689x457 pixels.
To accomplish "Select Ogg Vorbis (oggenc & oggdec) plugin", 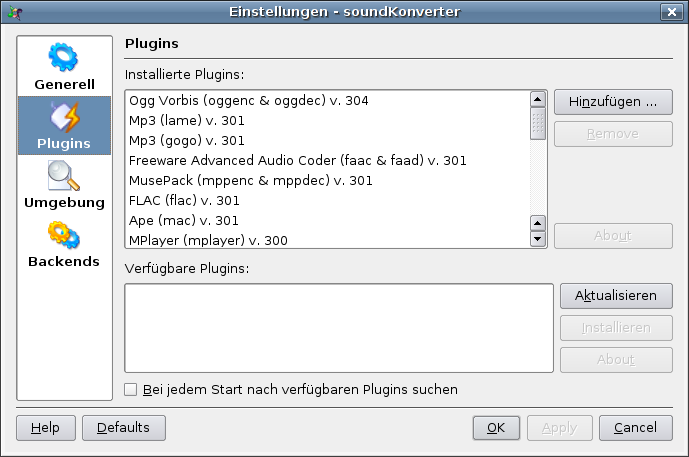I will (x=328, y=101).
